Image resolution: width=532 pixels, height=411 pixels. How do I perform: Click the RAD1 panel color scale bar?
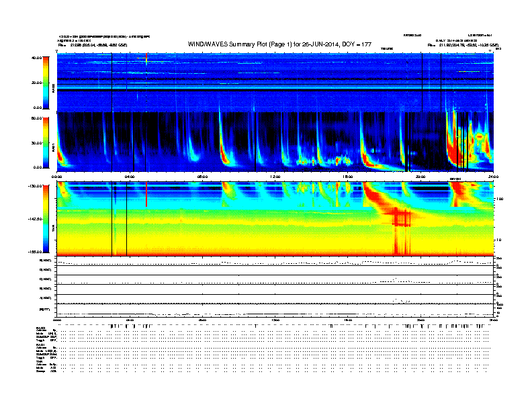(46, 142)
